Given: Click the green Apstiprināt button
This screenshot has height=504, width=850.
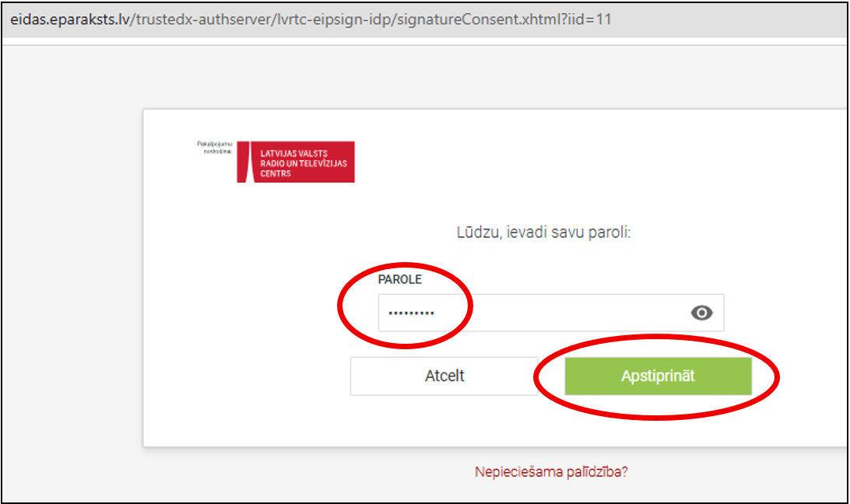Looking at the screenshot, I should 658,376.
